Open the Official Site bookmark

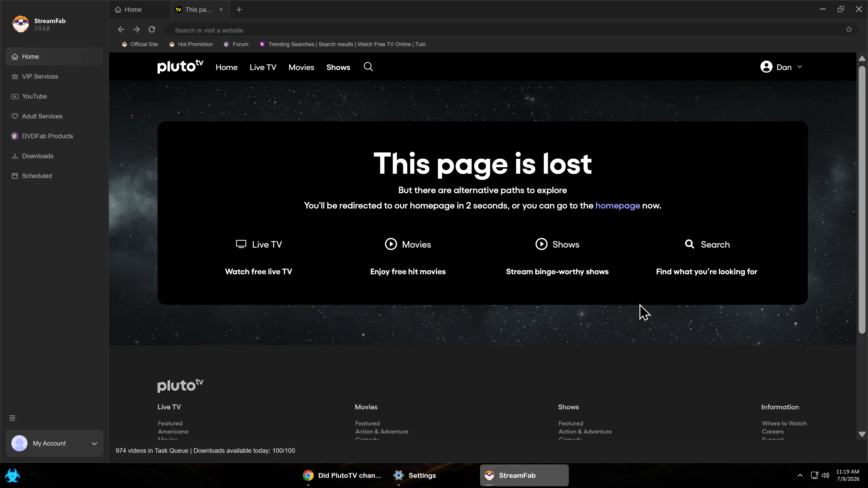pyautogui.click(x=139, y=44)
